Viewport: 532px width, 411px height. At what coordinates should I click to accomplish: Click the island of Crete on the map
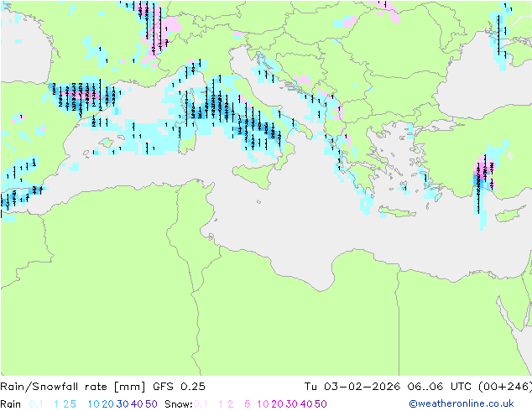(398, 212)
